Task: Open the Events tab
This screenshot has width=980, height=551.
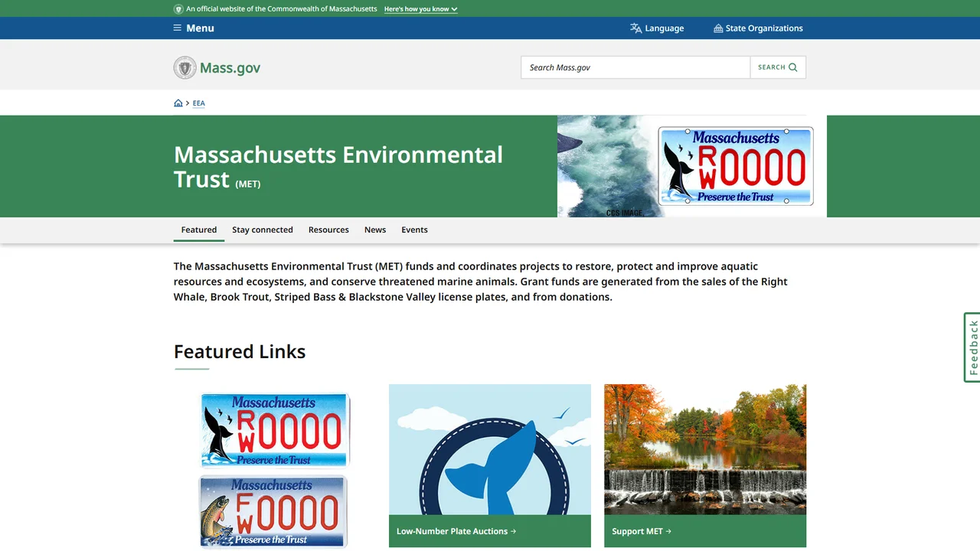Action: 414,230
